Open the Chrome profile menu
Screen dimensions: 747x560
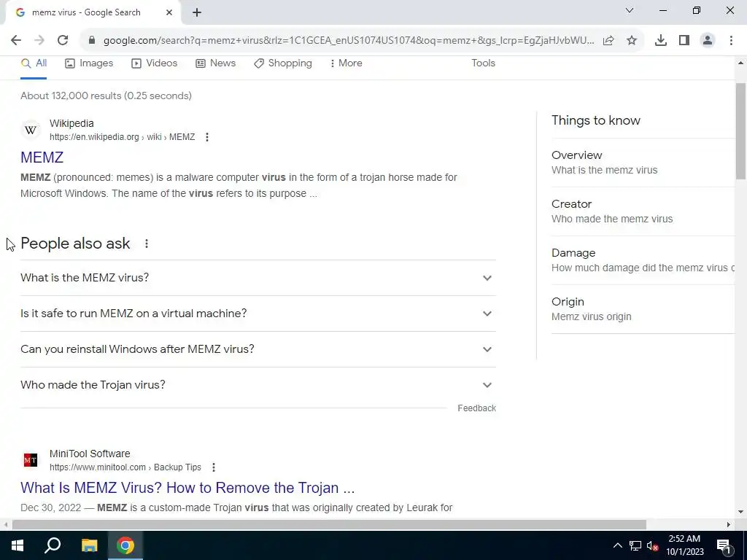tap(708, 41)
